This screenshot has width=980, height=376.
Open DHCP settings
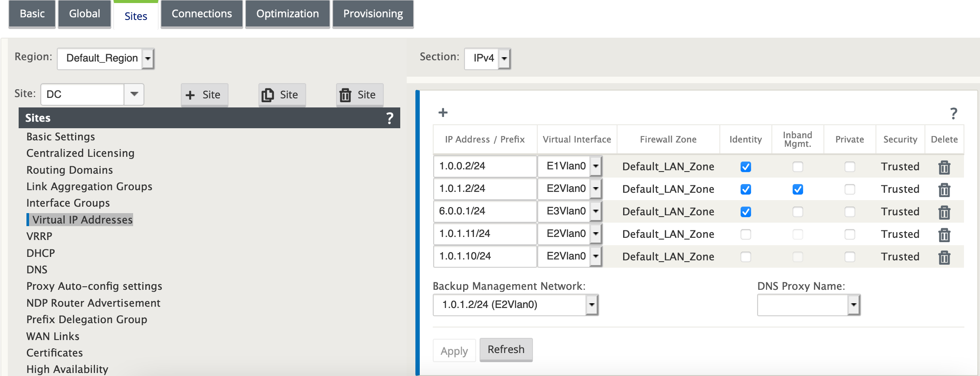pyautogui.click(x=41, y=253)
